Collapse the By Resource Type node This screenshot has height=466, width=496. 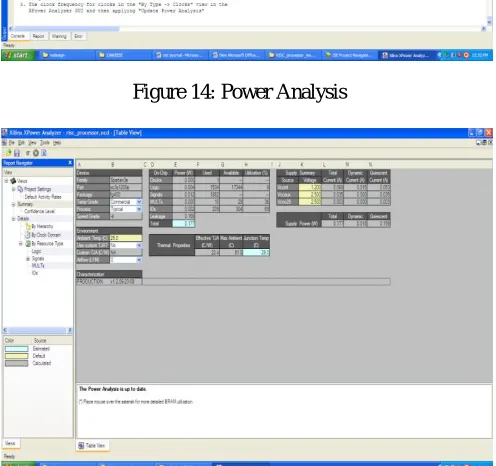coord(21,244)
